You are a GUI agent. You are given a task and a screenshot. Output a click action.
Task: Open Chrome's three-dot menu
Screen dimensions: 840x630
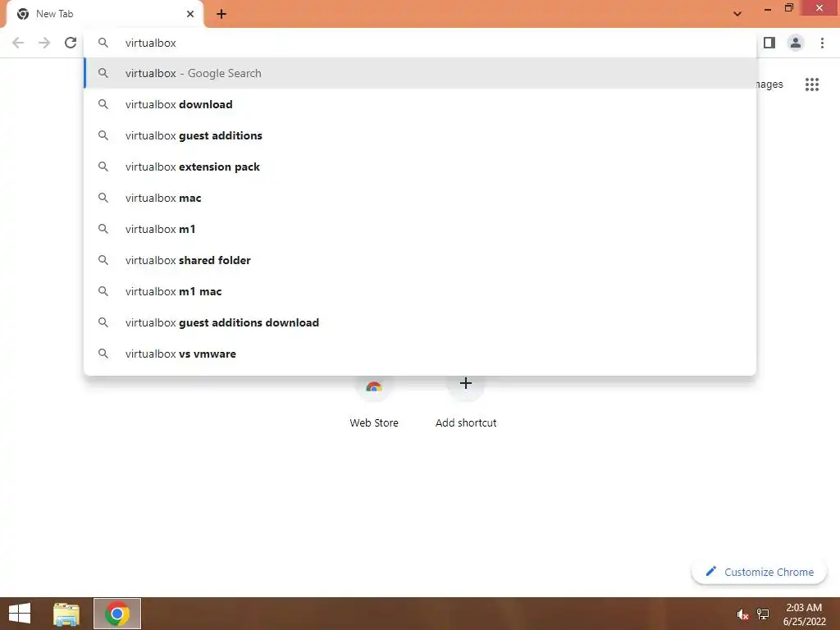coord(822,43)
